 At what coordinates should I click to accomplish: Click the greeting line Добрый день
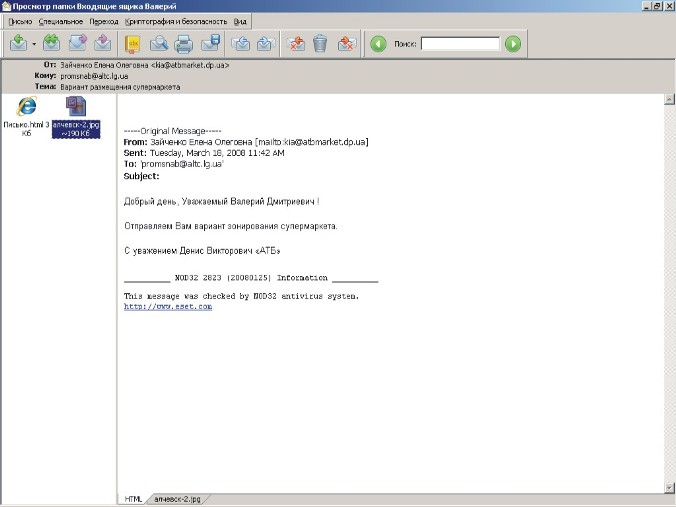click(x=222, y=201)
